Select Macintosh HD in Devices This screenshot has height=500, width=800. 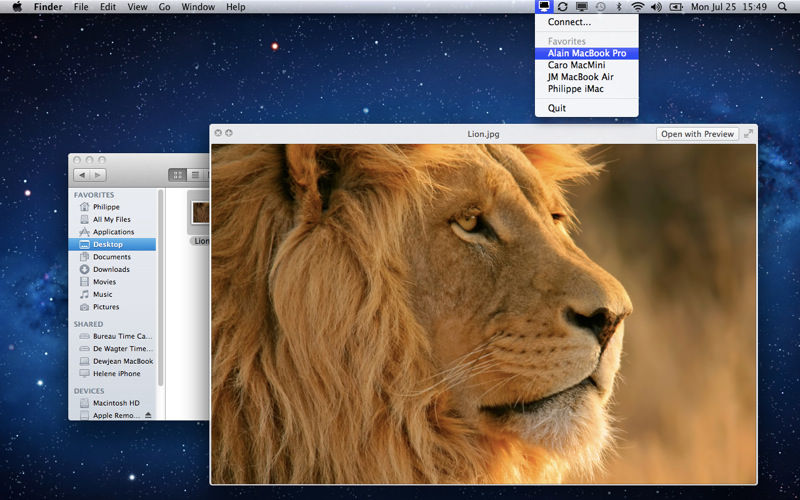click(112, 403)
